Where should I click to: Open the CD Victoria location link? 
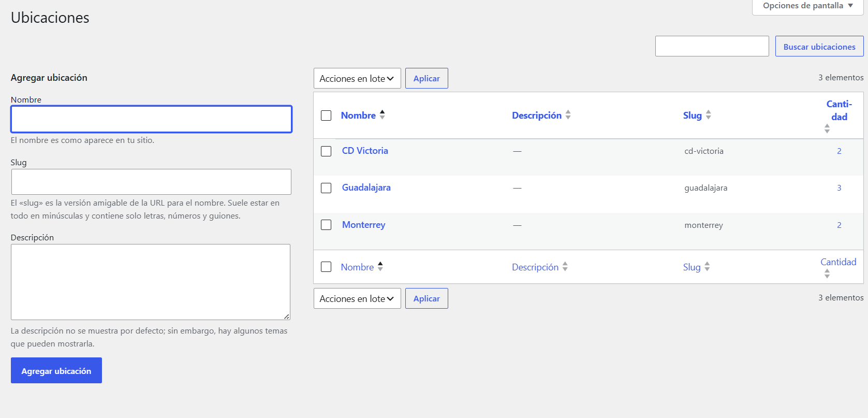365,151
